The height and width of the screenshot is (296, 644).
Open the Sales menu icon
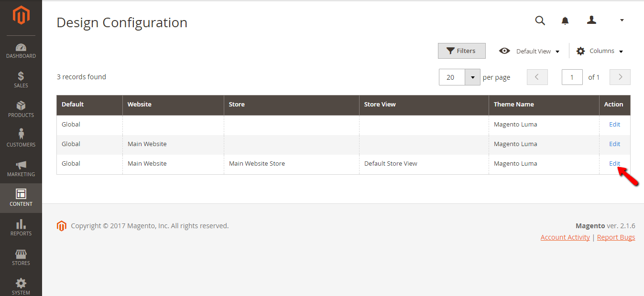[21, 80]
